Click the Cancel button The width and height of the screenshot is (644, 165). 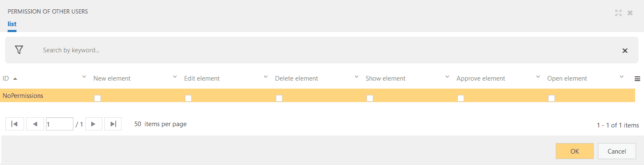617,151
